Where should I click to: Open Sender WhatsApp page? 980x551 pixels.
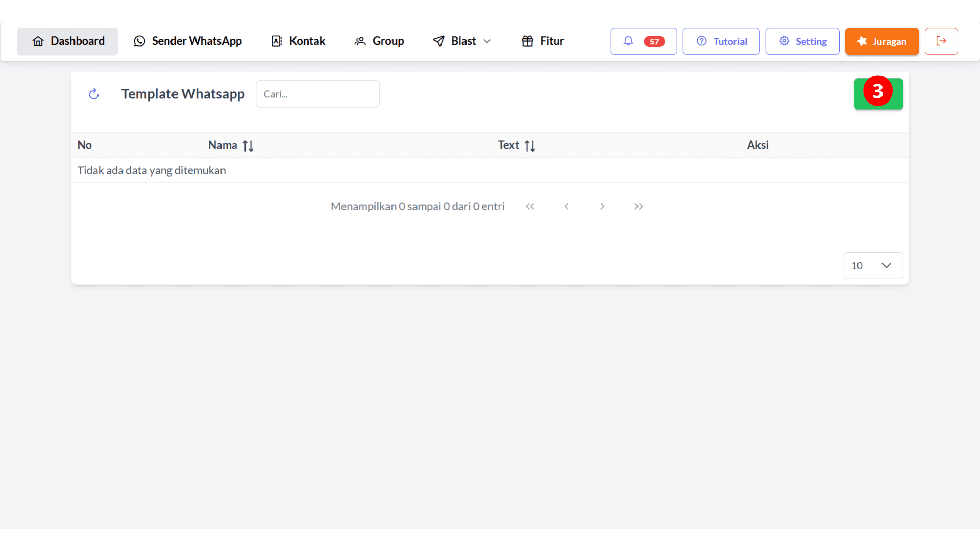point(187,41)
